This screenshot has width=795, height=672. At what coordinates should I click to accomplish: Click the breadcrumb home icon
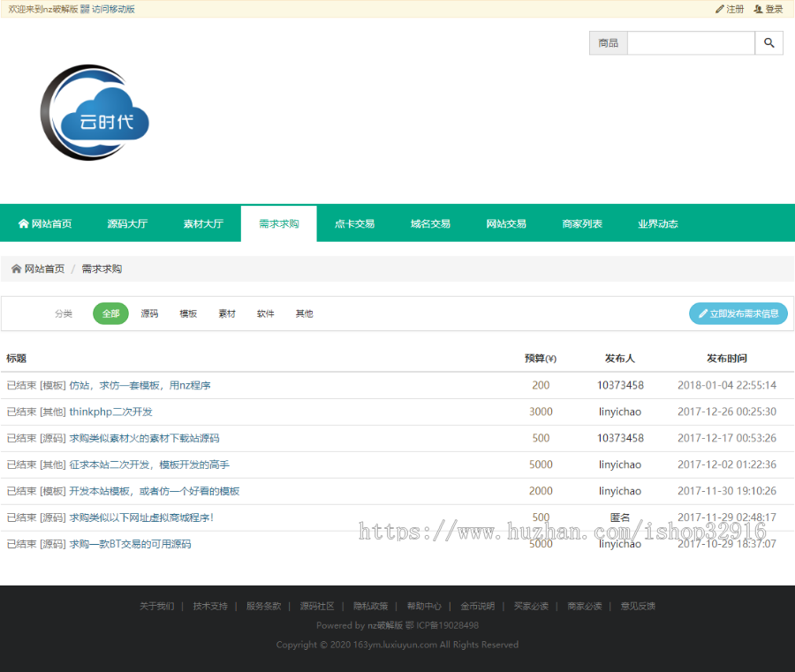click(16, 269)
